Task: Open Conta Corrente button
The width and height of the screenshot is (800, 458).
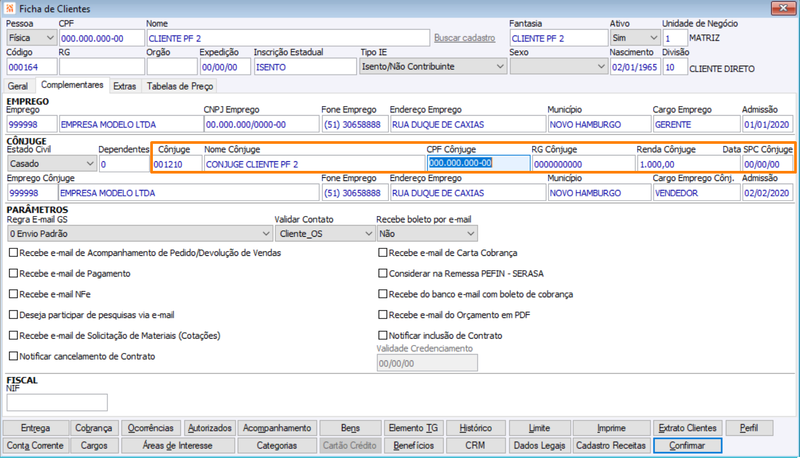Action: 35,445
